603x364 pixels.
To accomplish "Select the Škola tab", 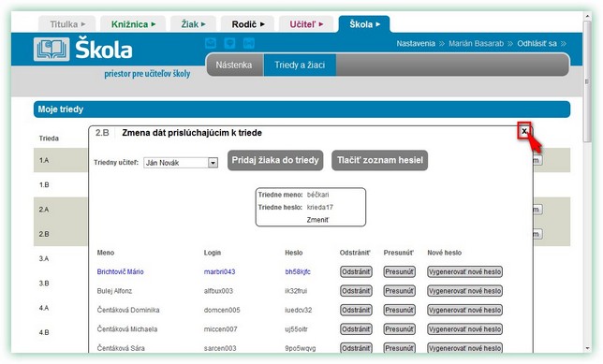I will (x=364, y=24).
